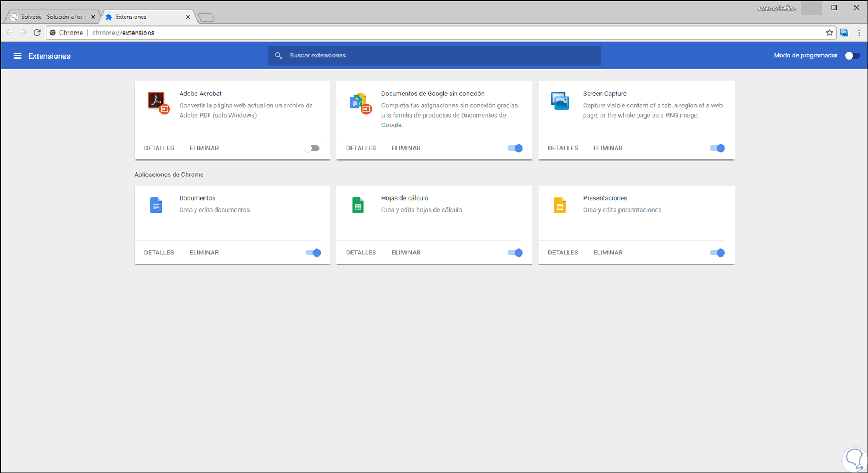The image size is (868, 473).
Task: Close the Extensiones tab
Action: point(188,17)
